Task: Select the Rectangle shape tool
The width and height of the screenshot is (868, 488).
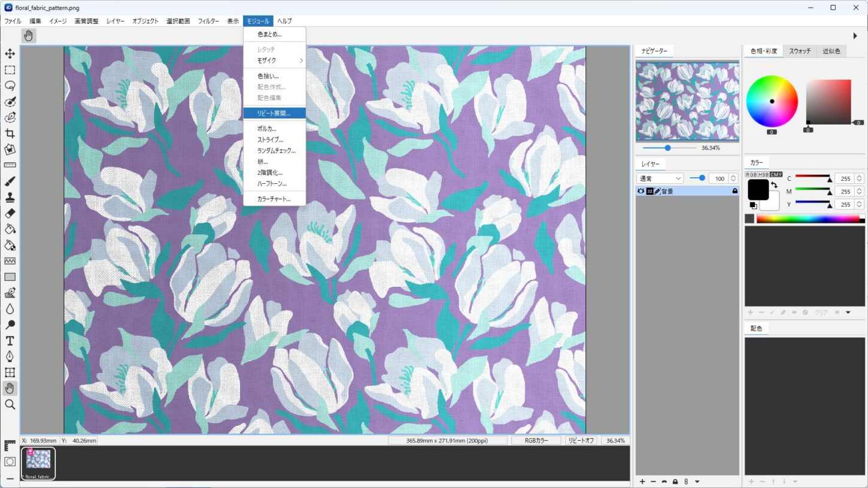Action: [x=10, y=277]
